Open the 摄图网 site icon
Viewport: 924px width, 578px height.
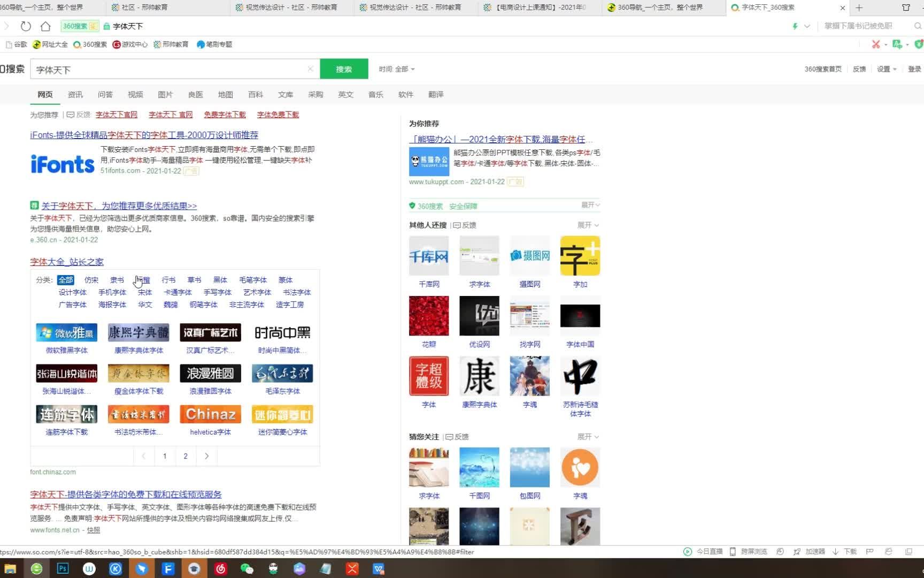coord(529,256)
